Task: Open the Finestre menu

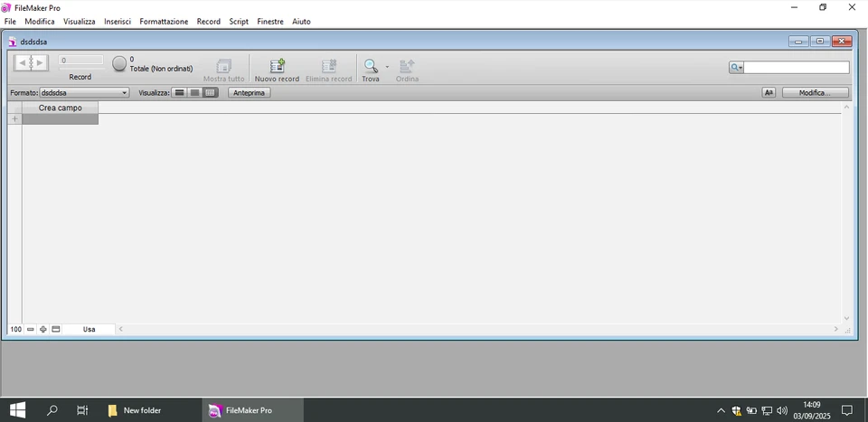Action: [x=270, y=22]
